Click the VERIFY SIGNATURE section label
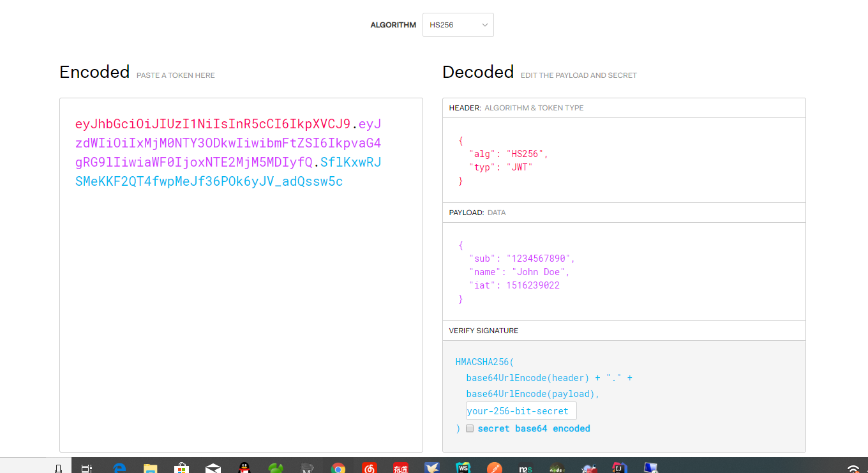The image size is (868, 473). 484,331
